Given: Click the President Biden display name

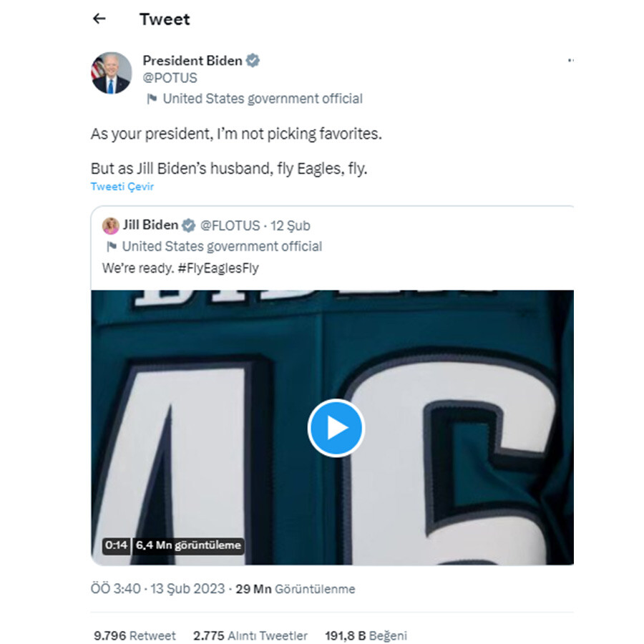Looking at the screenshot, I should pyautogui.click(x=192, y=61).
